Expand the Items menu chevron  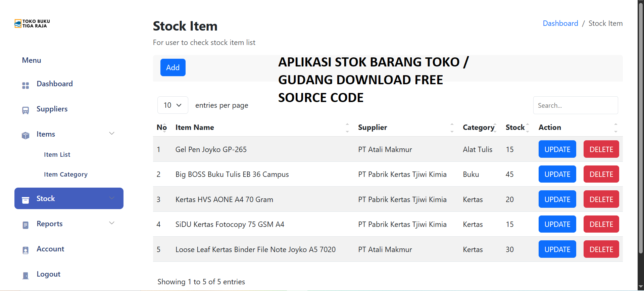click(x=112, y=134)
